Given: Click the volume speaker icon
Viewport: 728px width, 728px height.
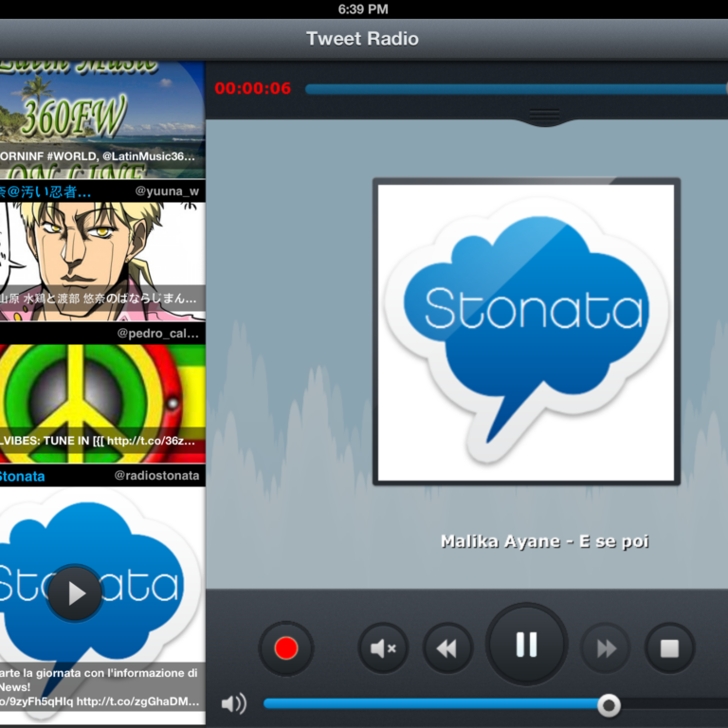Looking at the screenshot, I should [233, 703].
